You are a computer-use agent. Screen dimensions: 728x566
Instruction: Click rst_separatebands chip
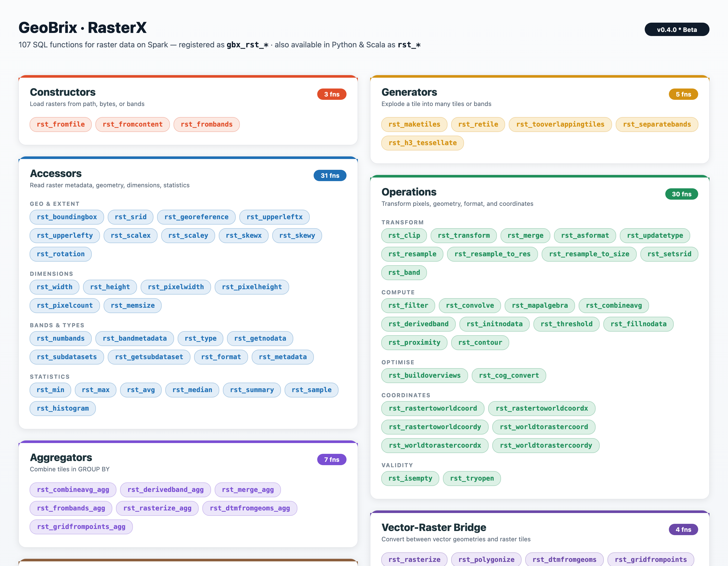pyautogui.click(x=657, y=125)
